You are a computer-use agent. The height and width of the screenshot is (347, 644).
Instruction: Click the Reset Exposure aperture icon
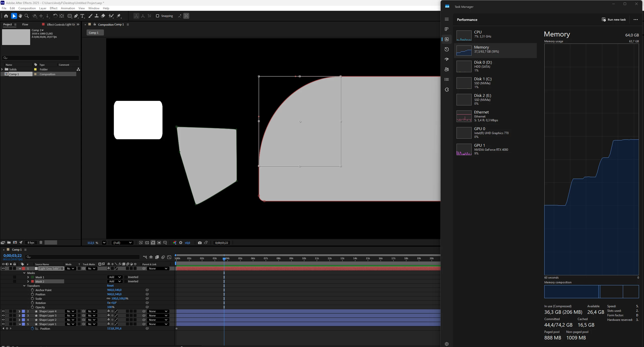point(181,243)
